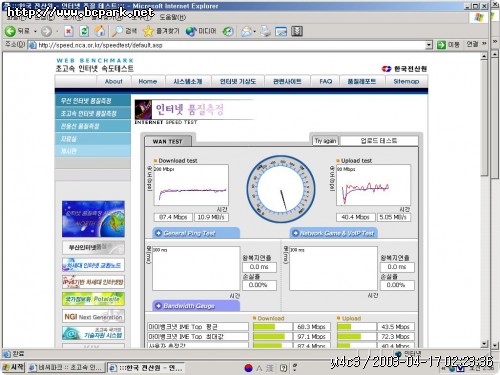500x375 pixels.
Task: Select 전용선 품질측정 in sidebar
Action: pyautogui.click(x=93, y=126)
